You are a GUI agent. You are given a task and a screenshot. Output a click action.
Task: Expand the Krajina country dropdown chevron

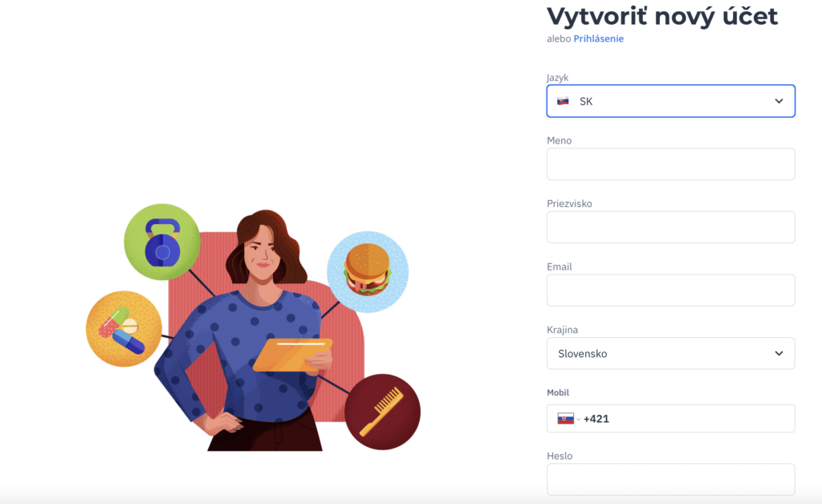click(x=779, y=354)
